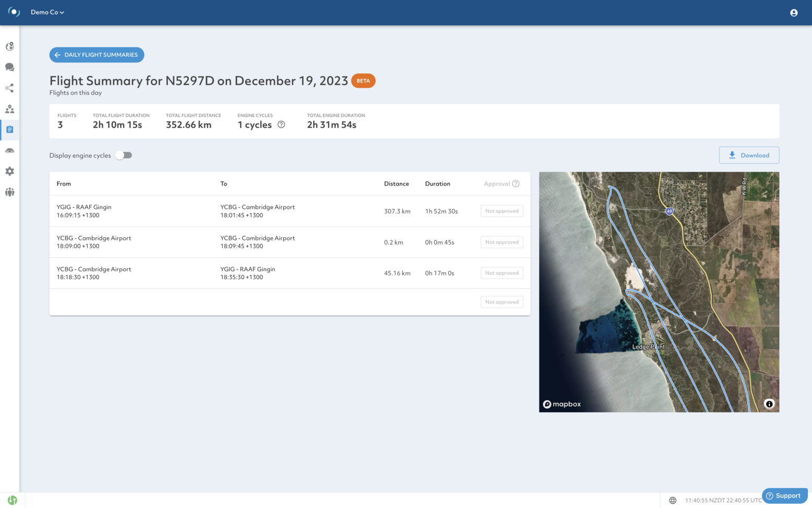The height and width of the screenshot is (508, 812).
Task: Click the green status icon at bottom-left
Action: pyautogui.click(x=13, y=500)
